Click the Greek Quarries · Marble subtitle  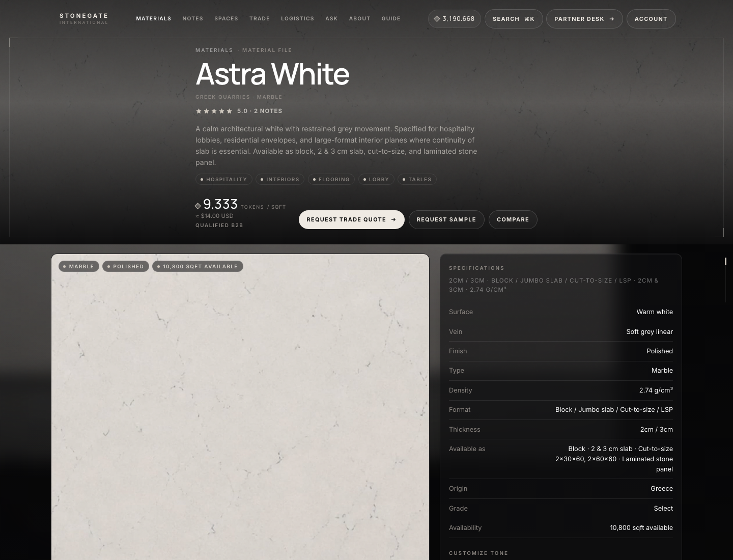[239, 97]
